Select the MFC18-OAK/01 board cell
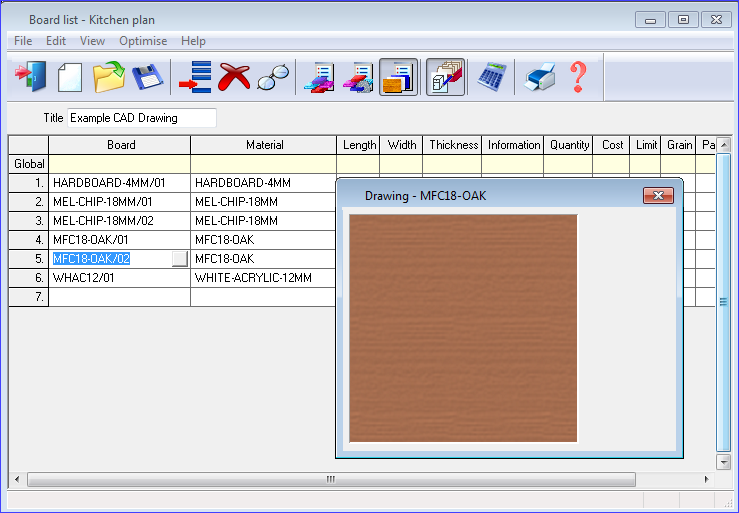The image size is (739, 513). [x=120, y=240]
